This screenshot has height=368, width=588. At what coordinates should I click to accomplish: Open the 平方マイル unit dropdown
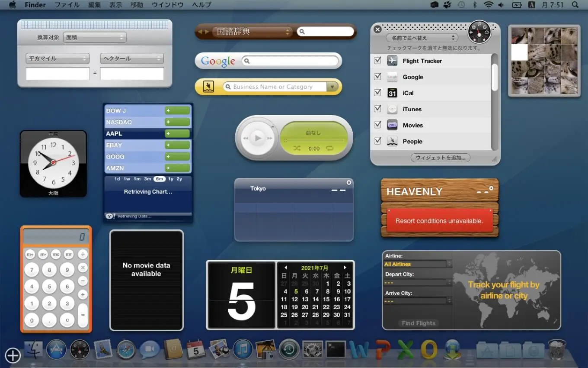(58, 58)
